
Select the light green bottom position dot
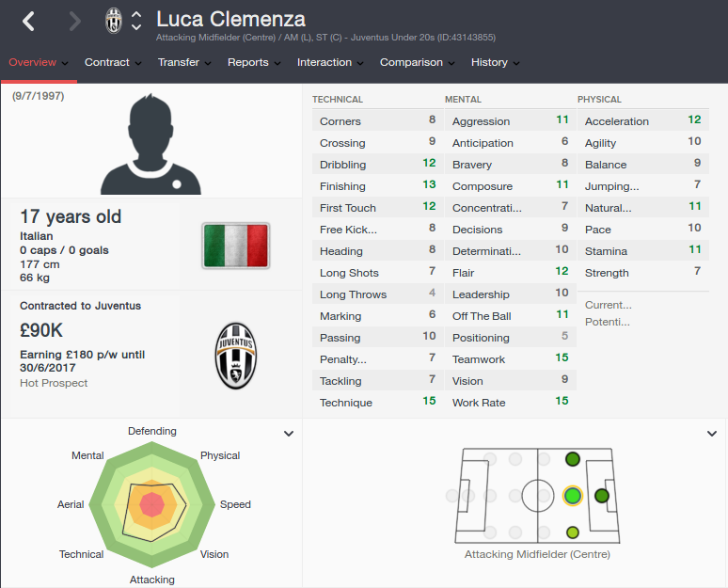coord(573,532)
